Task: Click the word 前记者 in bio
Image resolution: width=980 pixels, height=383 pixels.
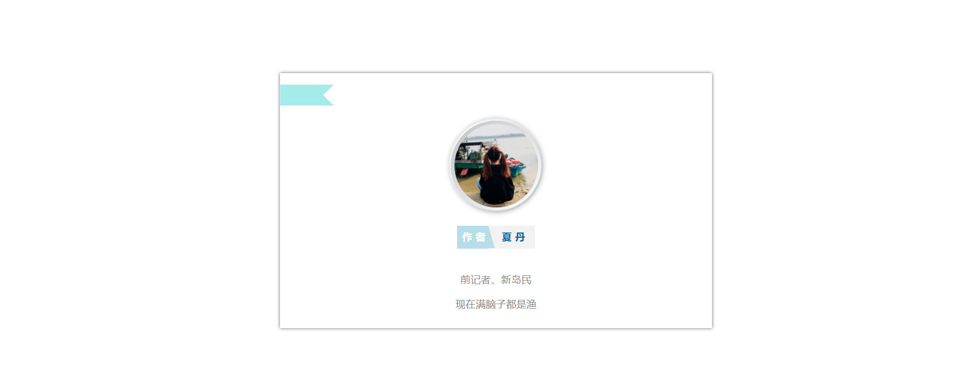Action: click(475, 280)
